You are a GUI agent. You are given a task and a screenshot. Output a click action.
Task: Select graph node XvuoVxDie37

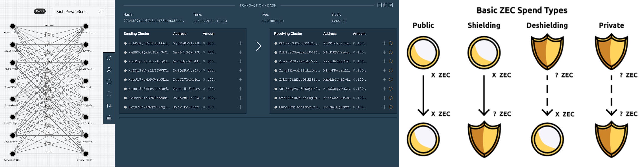click(12, 99)
